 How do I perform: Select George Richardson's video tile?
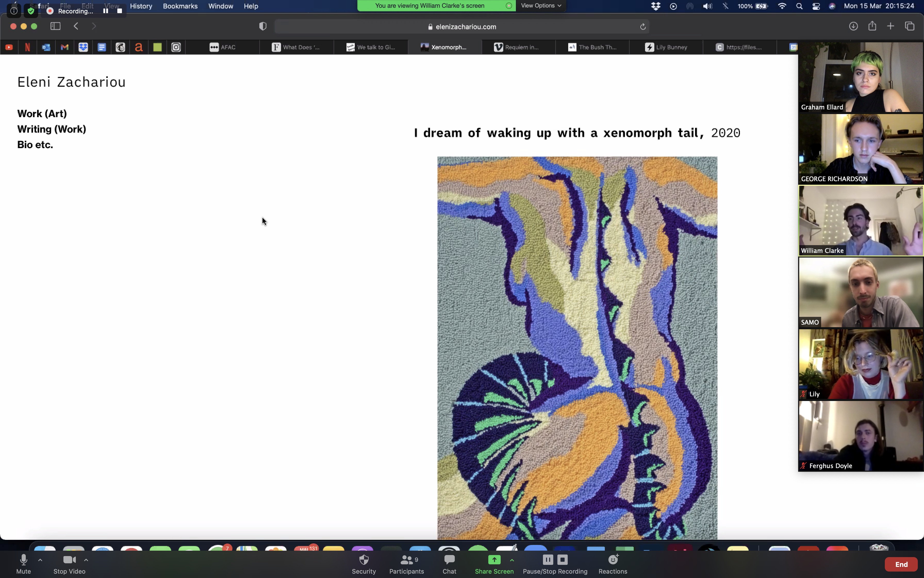coord(861,149)
